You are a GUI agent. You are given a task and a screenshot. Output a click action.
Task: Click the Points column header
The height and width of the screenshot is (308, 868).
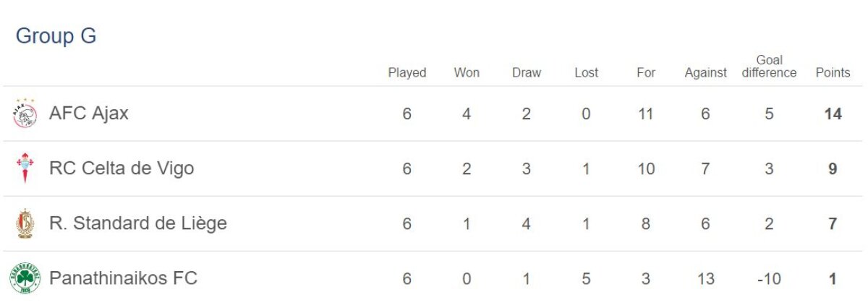(833, 73)
